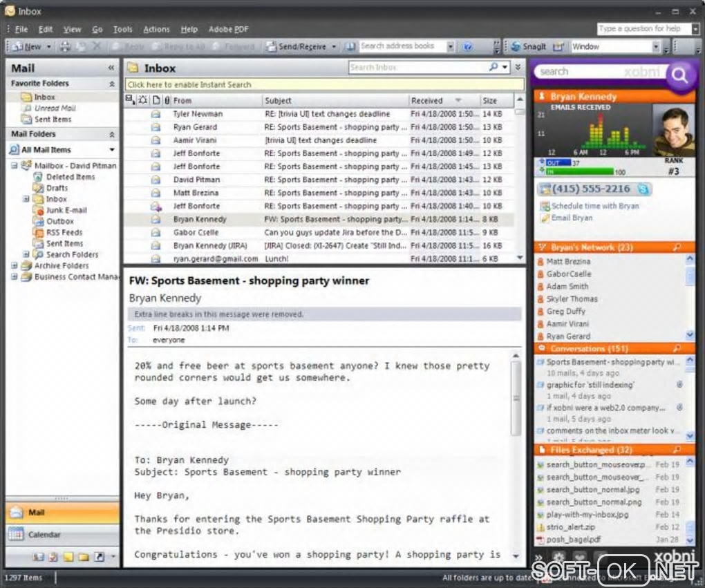Open the Address Book icon
This screenshot has height=588, width=705.
350,46
